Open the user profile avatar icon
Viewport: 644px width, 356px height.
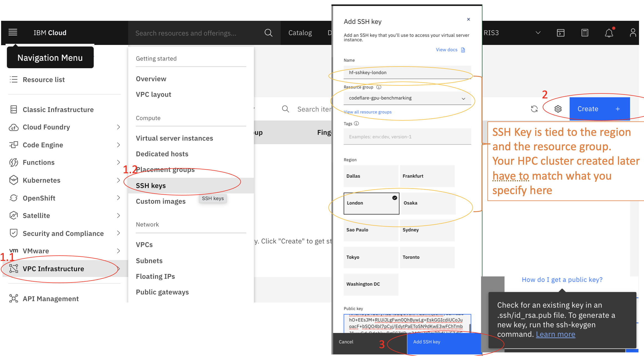point(633,33)
